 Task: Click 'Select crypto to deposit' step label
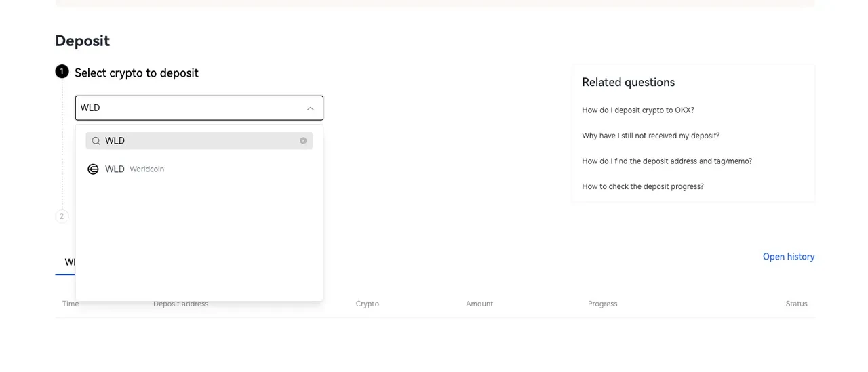[x=136, y=73]
